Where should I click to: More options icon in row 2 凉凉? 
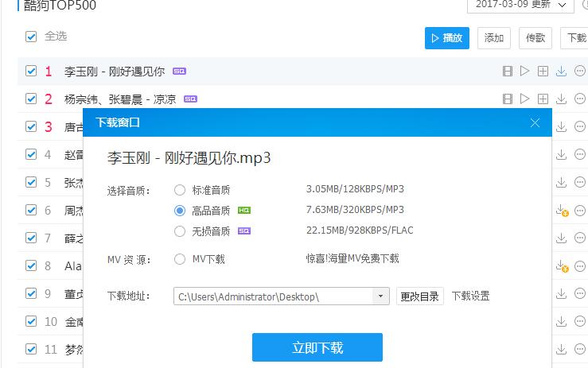(580, 99)
